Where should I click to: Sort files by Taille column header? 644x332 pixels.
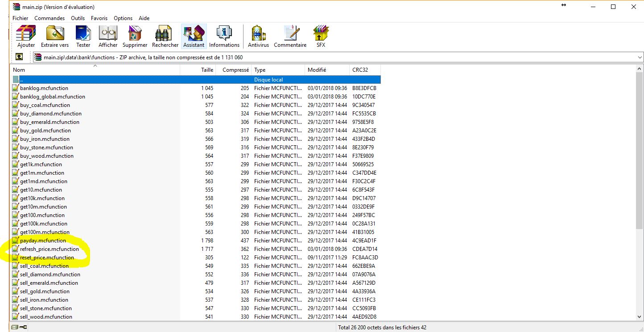207,70
